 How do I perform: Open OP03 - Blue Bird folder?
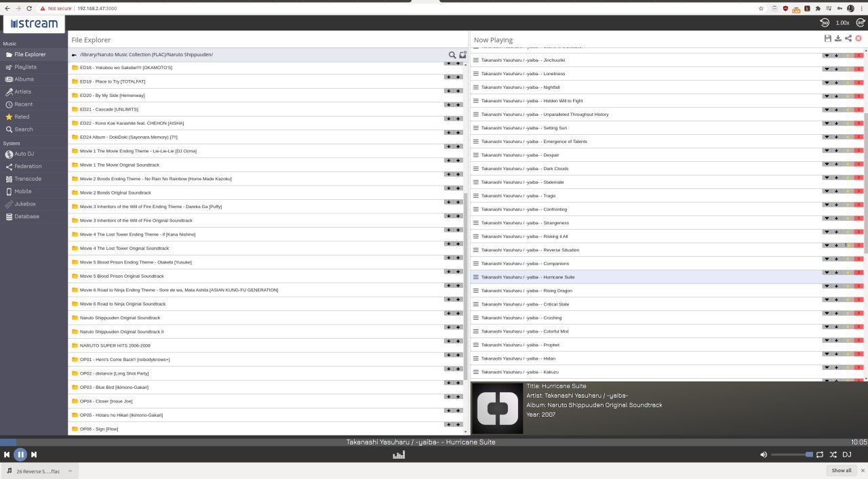(x=266, y=387)
